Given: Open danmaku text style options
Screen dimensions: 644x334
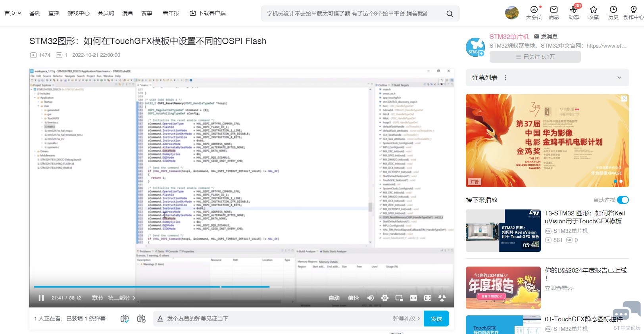Looking at the screenshot, I should (x=160, y=319).
